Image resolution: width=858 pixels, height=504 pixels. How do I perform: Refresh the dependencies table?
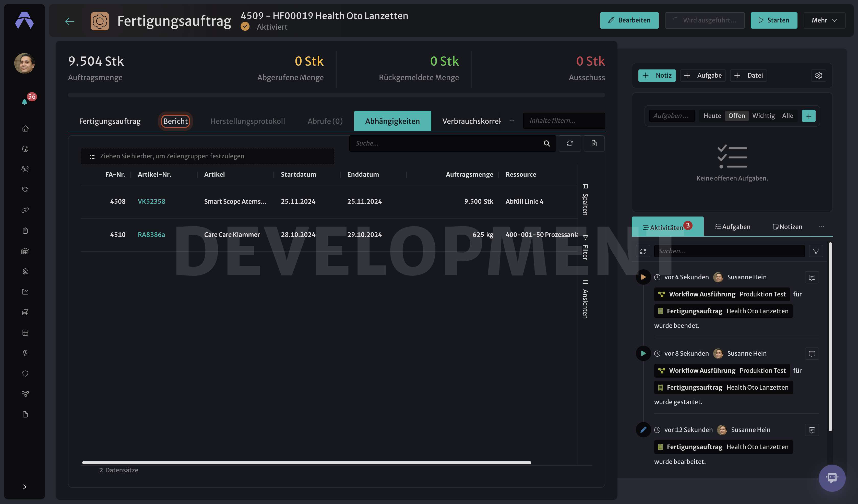(x=570, y=143)
